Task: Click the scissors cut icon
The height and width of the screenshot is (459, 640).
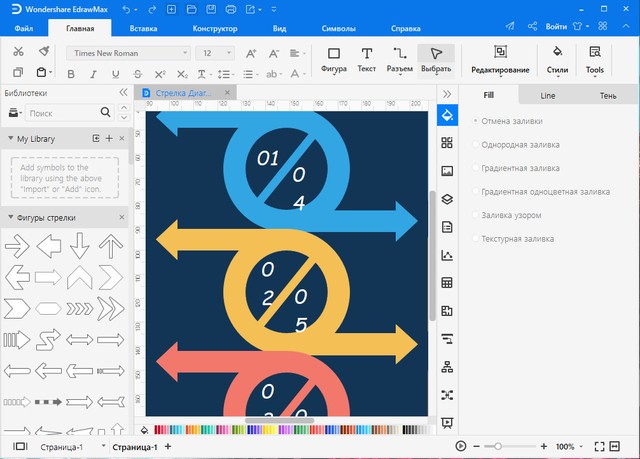Action: 19,51
